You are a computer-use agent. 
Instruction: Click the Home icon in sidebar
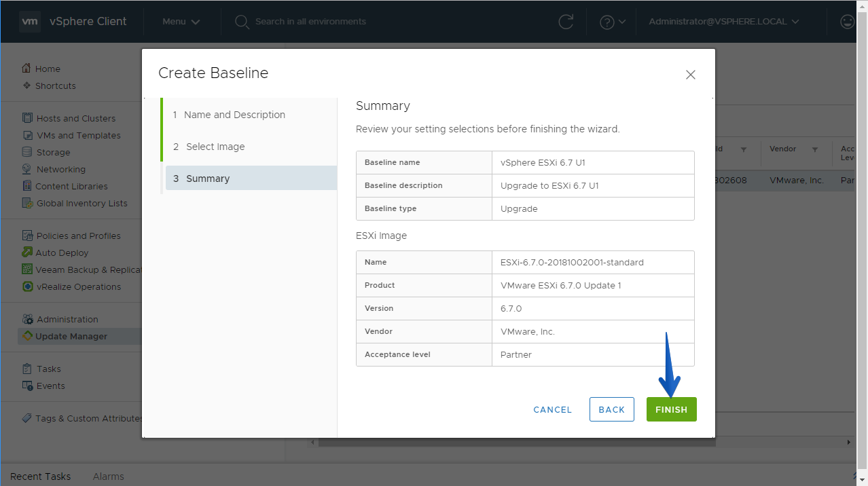tap(26, 69)
